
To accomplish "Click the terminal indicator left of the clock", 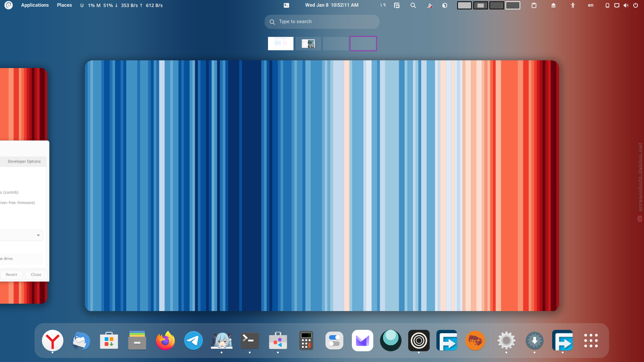I will click(286, 5).
